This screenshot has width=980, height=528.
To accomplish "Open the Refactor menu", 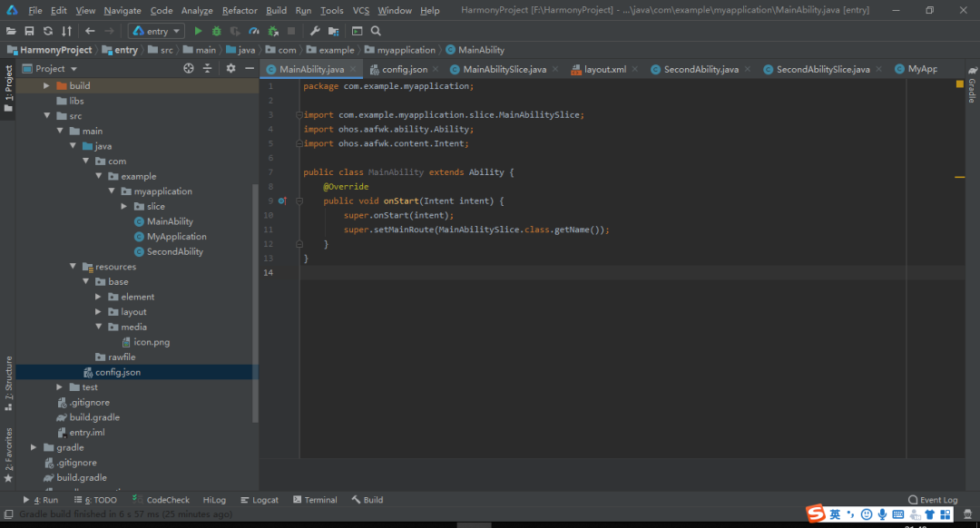I will point(240,11).
